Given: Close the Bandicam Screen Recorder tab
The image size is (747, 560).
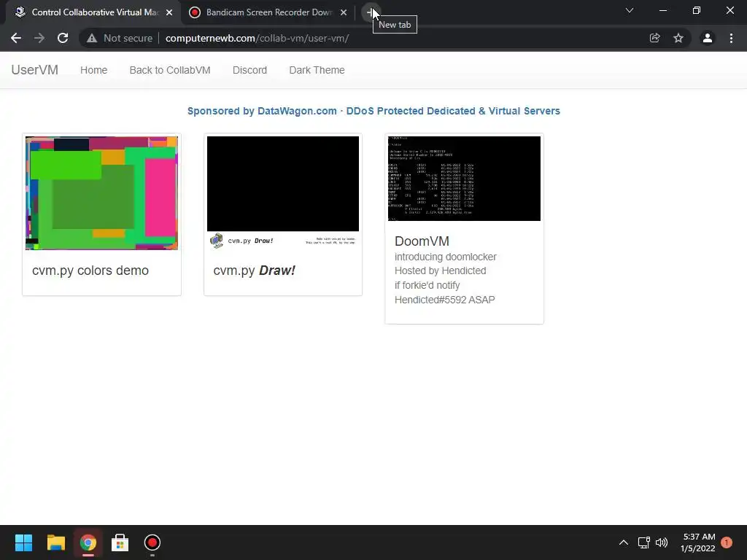Looking at the screenshot, I should point(344,12).
